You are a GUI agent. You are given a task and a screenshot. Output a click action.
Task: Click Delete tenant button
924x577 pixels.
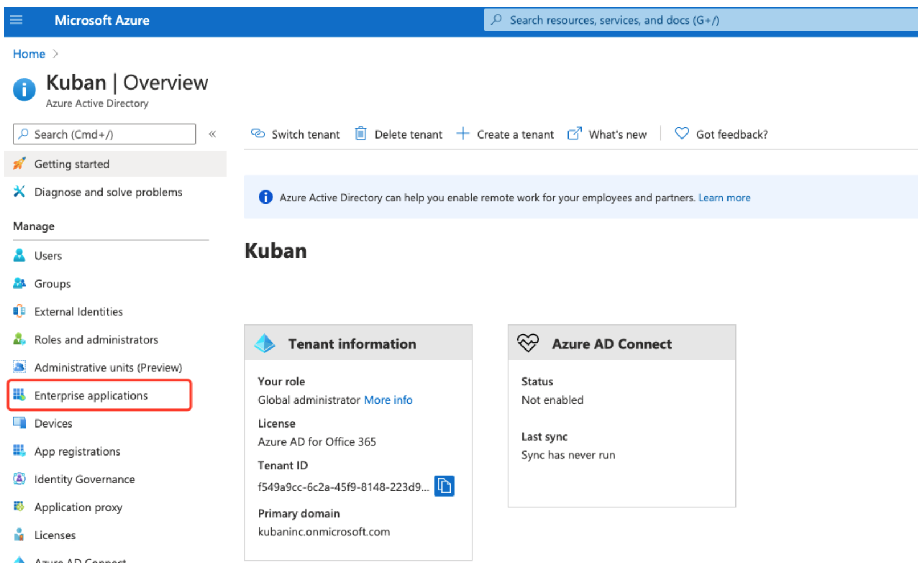pos(399,134)
